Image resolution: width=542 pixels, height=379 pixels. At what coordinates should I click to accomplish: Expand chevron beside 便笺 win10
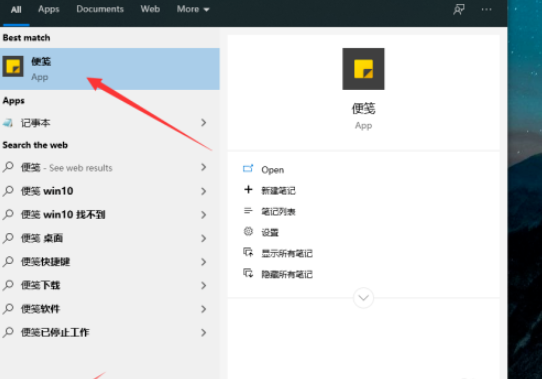[204, 191]
